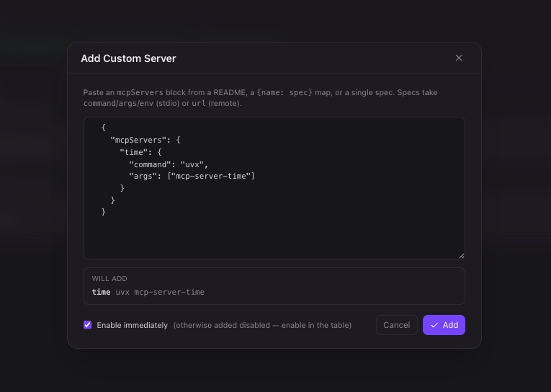Image resolution: width=551 pixels, height=392 pixels.
Task: Click the Add button to confirm
Action: click(x=444, y=325)
